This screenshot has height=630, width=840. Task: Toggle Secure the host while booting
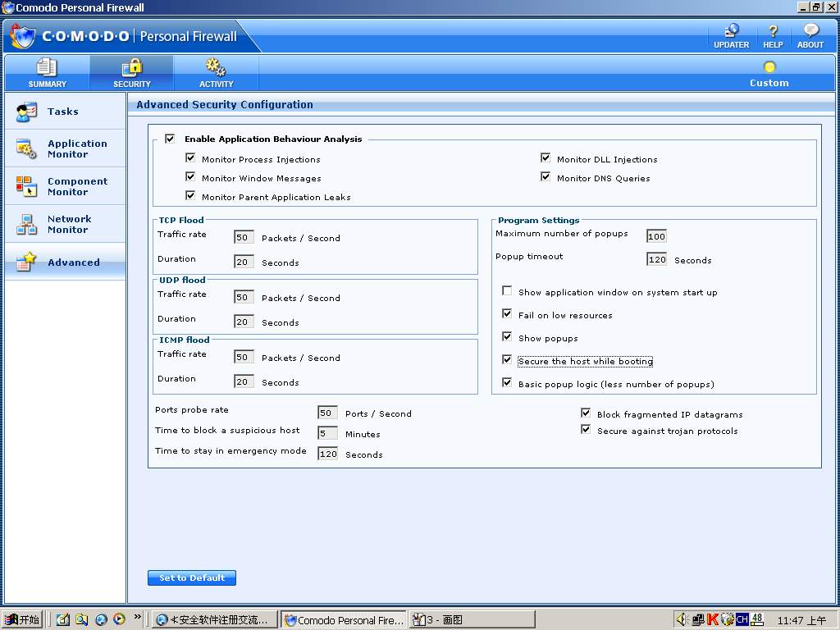tap(507, 360)
